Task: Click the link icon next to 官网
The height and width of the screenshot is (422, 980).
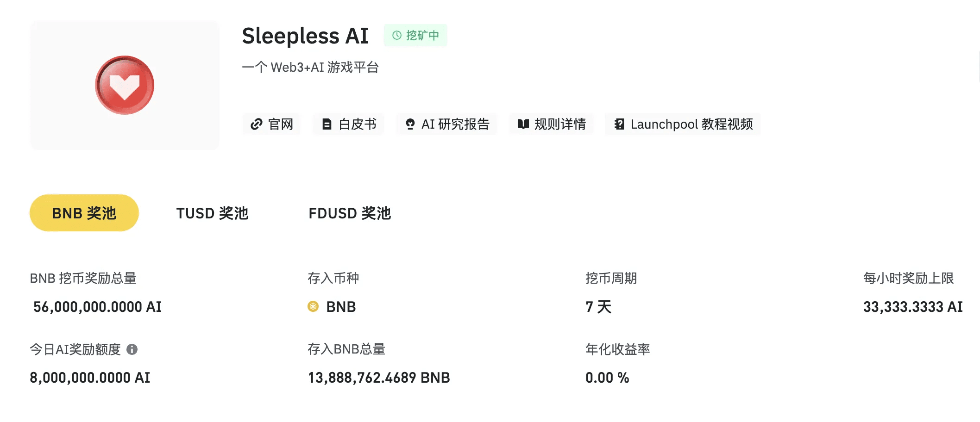Action: click(256, 124)
